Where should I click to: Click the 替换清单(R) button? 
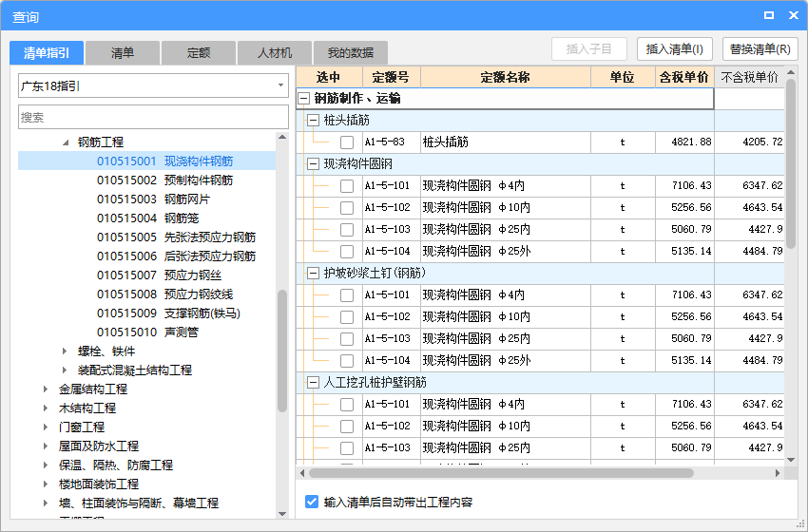click(x=760, y=49)
